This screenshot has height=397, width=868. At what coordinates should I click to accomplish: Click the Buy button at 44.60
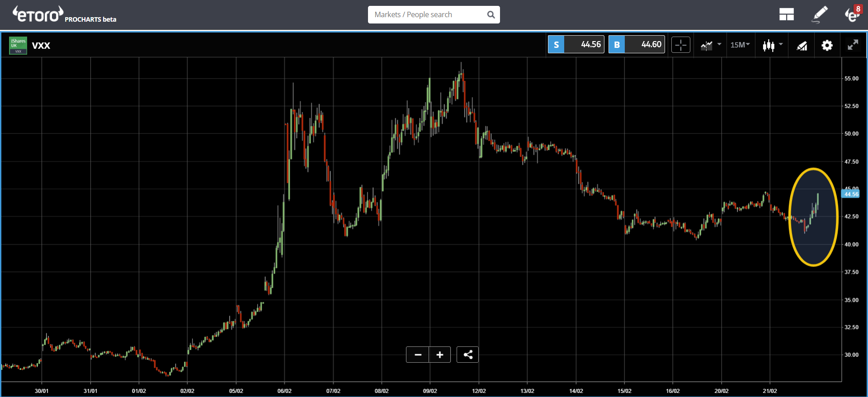(x=637, y=44)
